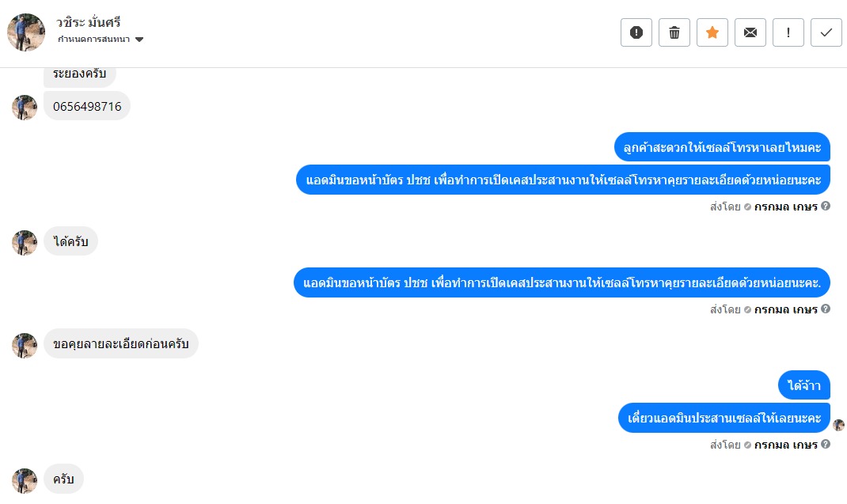The image size is (847, 504).
Task: Mark conversation done with checkmark button
Action: [x=826, y=32]
